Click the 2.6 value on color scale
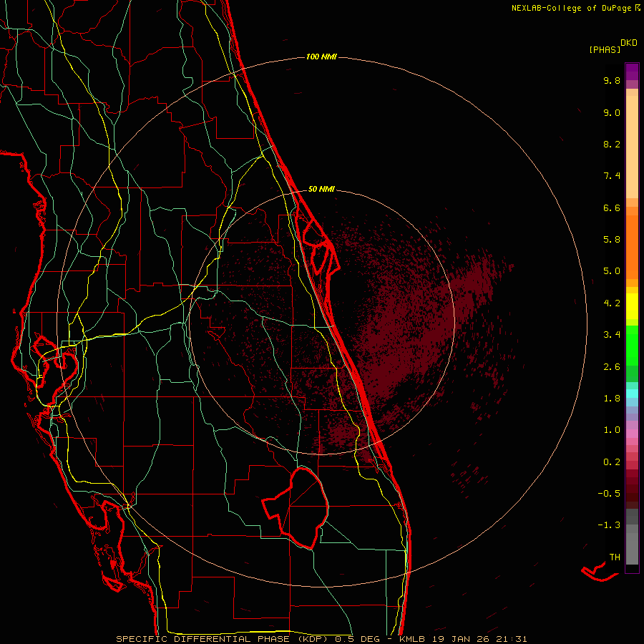 pos(612,367)
